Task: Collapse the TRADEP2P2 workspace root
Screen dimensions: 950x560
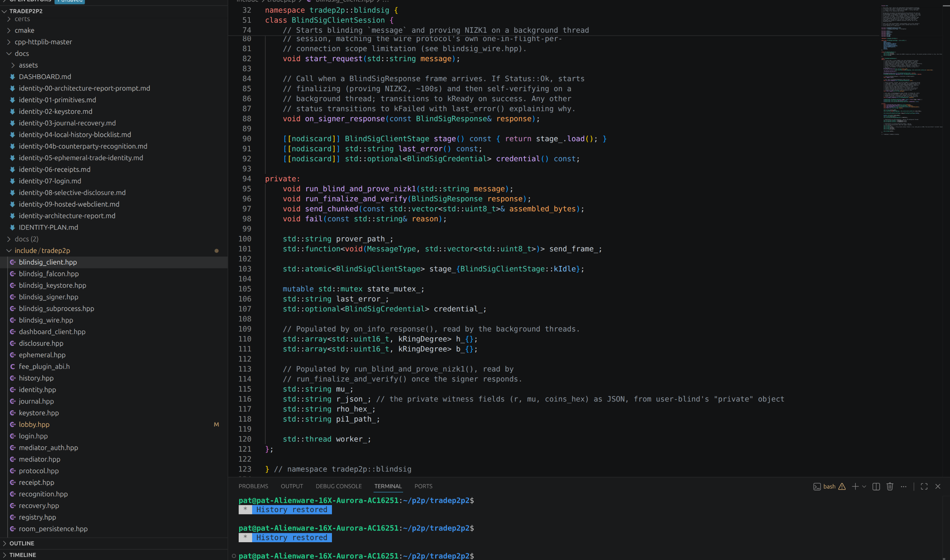Action: [4, 11]
